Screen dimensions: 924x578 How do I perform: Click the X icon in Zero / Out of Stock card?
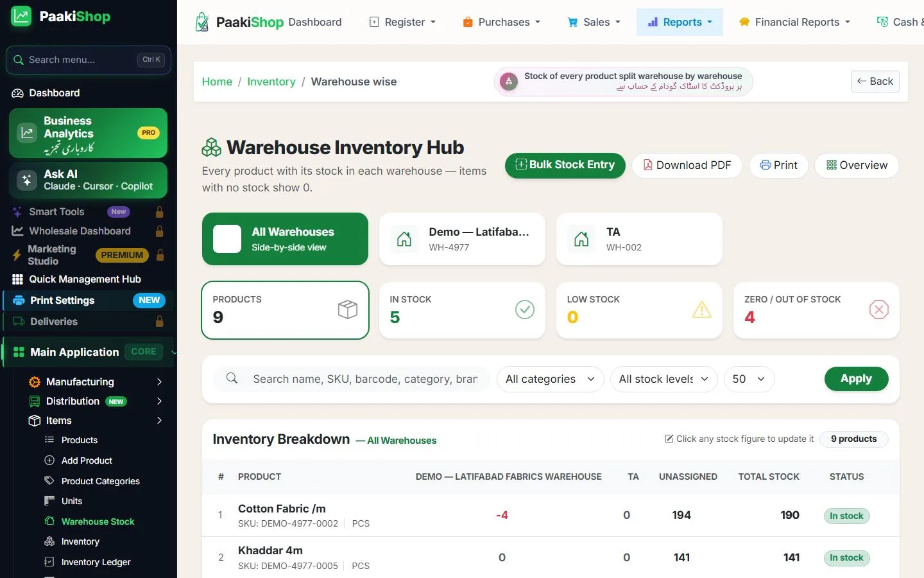[879, 310]
